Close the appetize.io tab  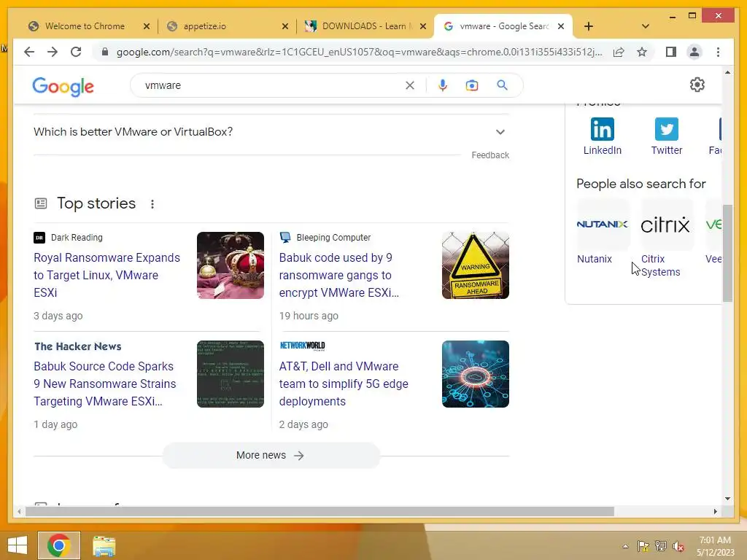click(285, 26)
